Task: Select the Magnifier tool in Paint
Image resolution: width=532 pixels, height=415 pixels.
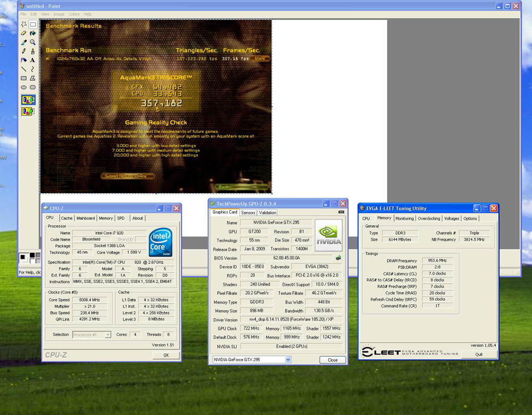Action: click(33, 42)
